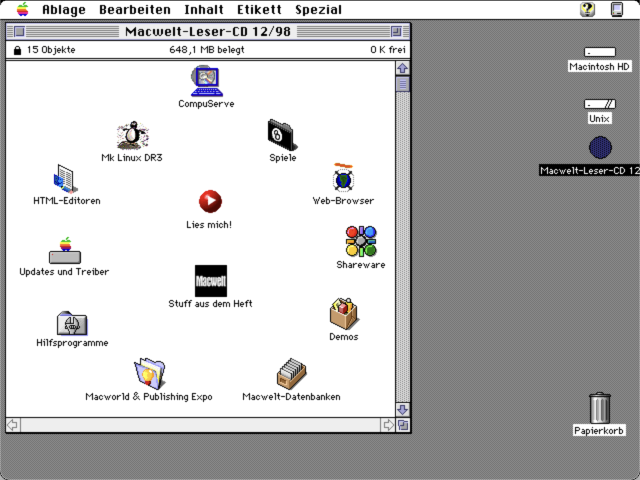640x480 pixels.
Task: Open the Bearbeiten menu
Action: pos(135,9)
